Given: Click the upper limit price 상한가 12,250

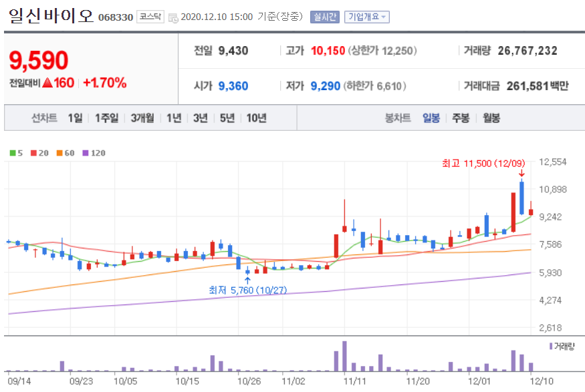Looking at the screenshot, I should click(382, 51).
